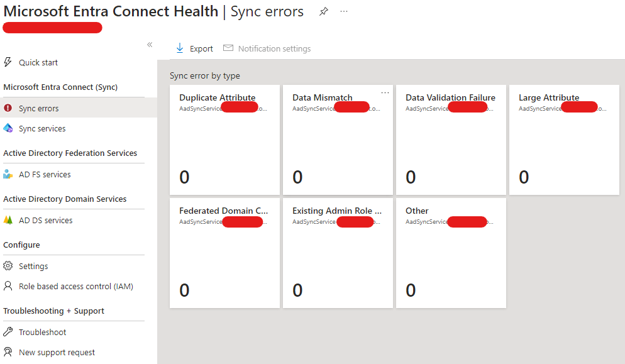Click the Quick start lightning icon
Image resolution: width=625 pixels, height=364 pixels.
coord(8,62)
